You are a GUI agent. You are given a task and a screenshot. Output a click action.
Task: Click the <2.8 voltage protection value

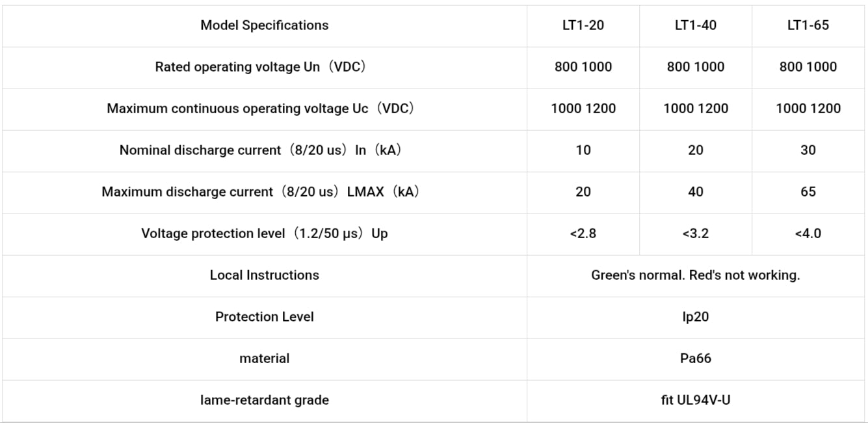(x=583, y=234)
